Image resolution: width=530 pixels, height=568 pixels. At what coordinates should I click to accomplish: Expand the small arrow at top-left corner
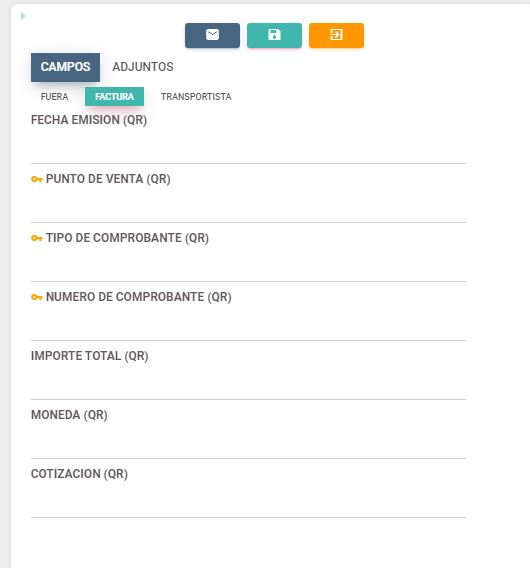pos(23,16)
